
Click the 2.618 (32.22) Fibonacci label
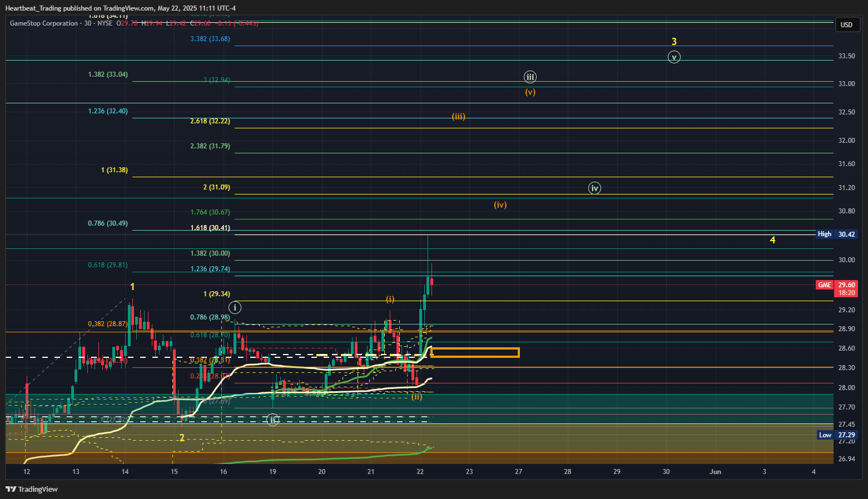210,121
